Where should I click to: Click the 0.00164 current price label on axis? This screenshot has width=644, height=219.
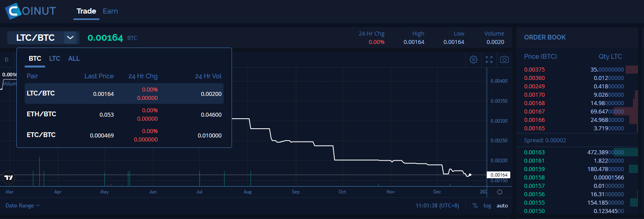click(x=499, y=175)
